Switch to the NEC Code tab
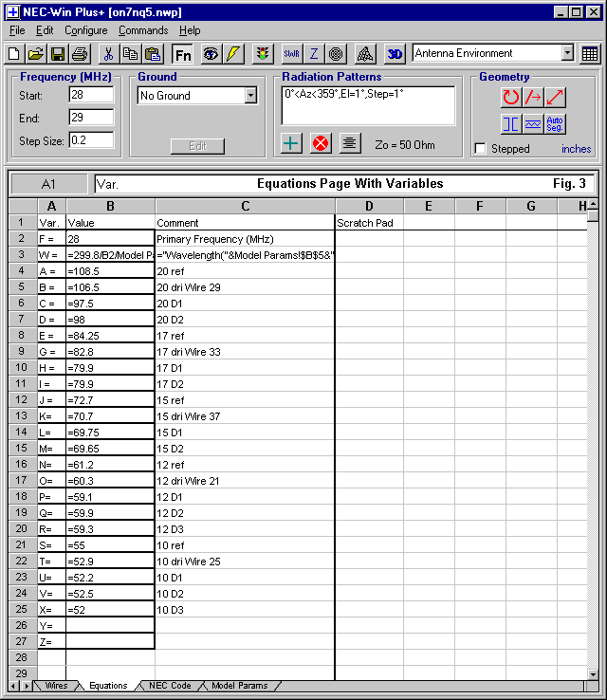 pyautogui.click(x=170, y=685)
